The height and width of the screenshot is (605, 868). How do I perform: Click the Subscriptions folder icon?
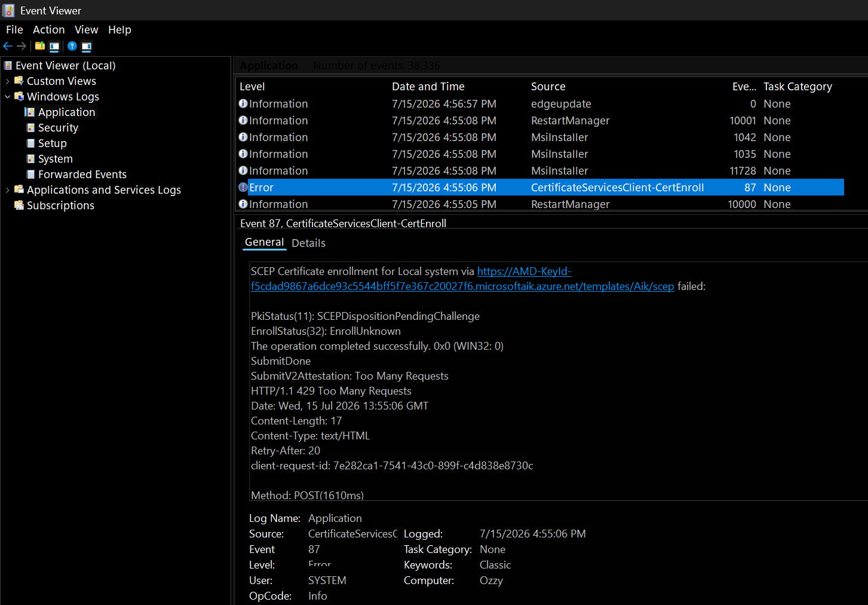[x=19, y=205]
